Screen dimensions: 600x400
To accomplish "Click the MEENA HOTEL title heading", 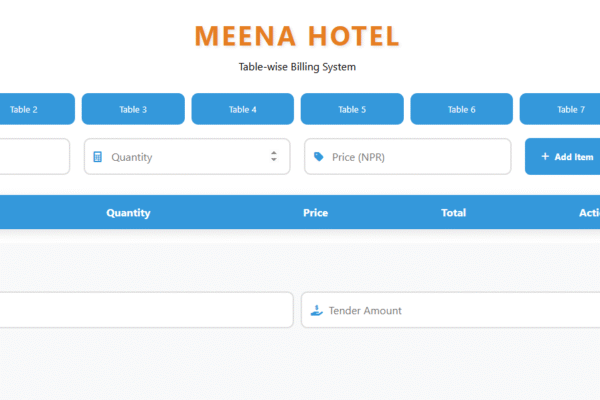I will (x=297, y=37).
